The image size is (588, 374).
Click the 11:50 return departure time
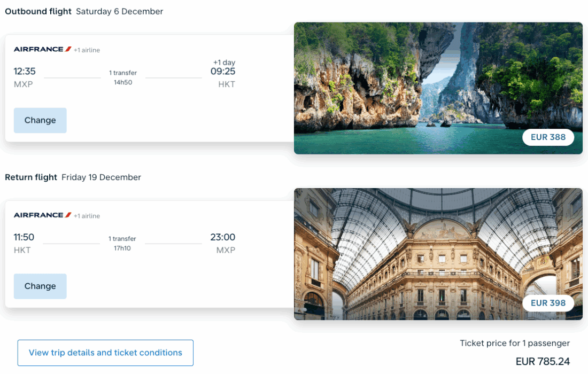coord(24,237)
